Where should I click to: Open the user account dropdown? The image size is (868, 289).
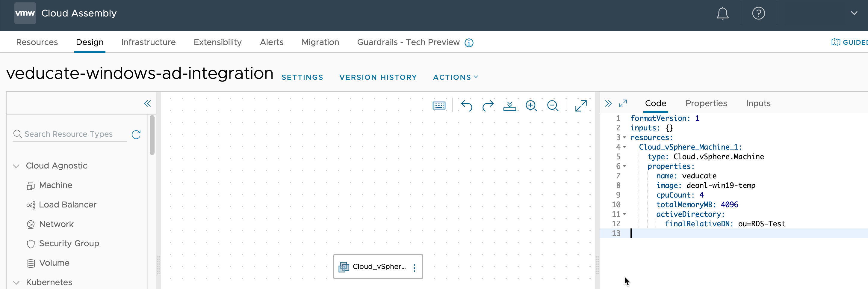[x=854, y=13]
